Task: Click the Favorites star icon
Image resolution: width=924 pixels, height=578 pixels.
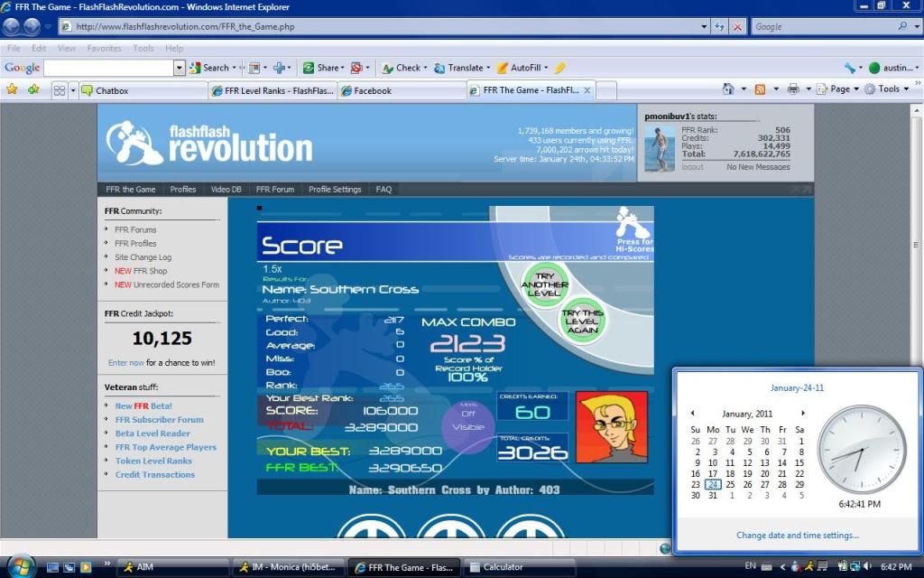Action: tap(12, 89)
